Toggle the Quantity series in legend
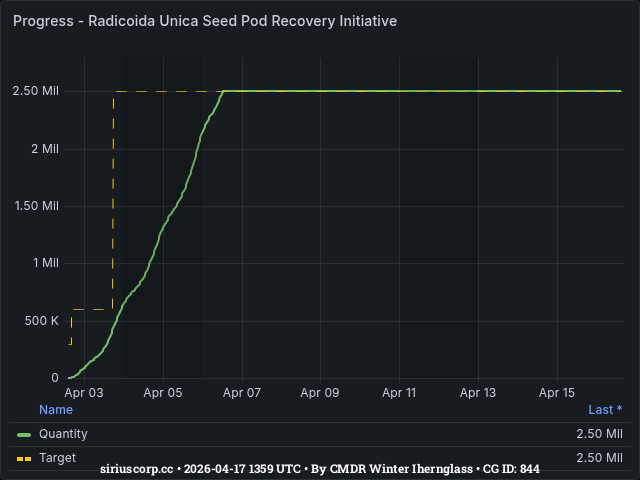Image resolution: width=640 pixels, height=480 pixels. pos(63,434)
